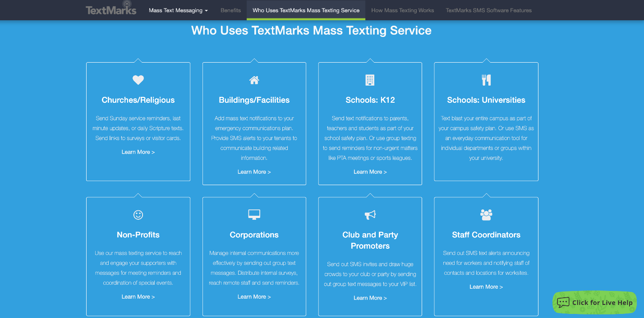Open How Mass Texting Works nav item
Image resolution: width=644 pixels, height=318 pixels.
(403, 10)
